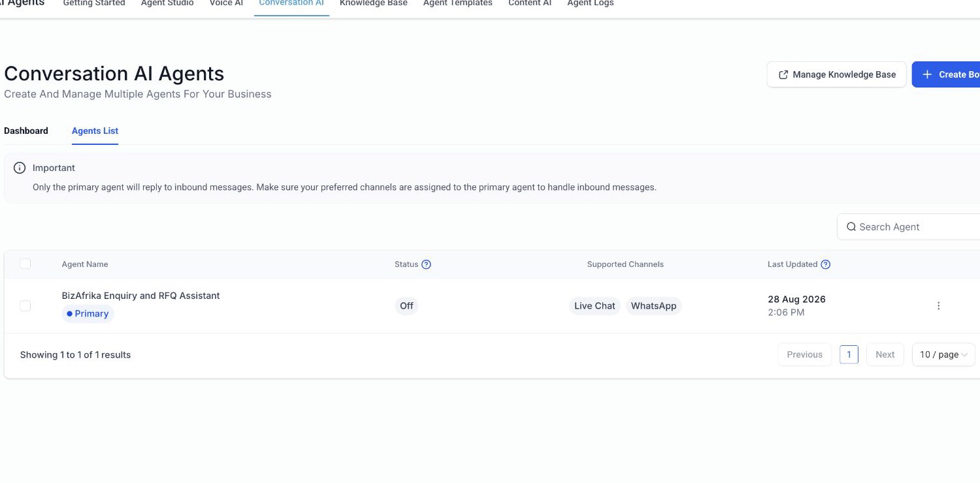
Task: Click Manage Knowledge Base button
Action: tap(836, 74)
